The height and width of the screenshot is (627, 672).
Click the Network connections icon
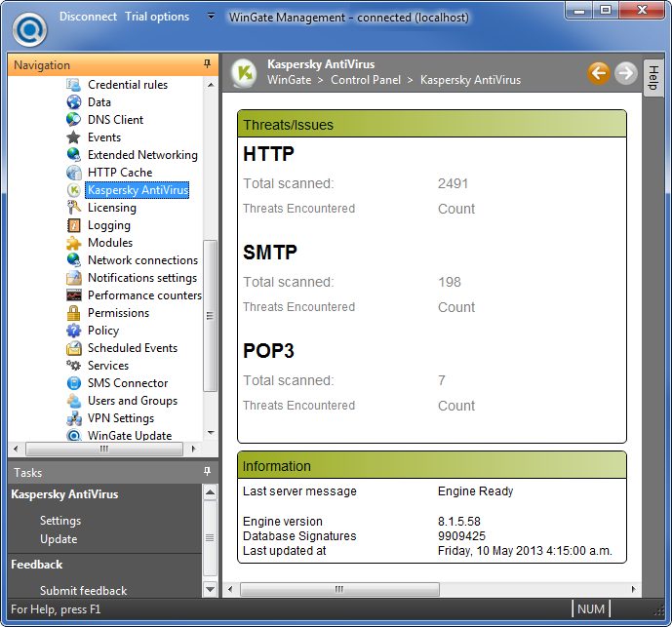74,260
